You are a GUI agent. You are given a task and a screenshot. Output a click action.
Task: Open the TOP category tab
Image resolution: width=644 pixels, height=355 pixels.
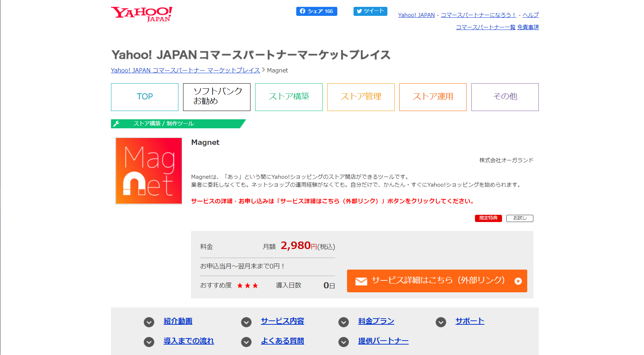145,97
